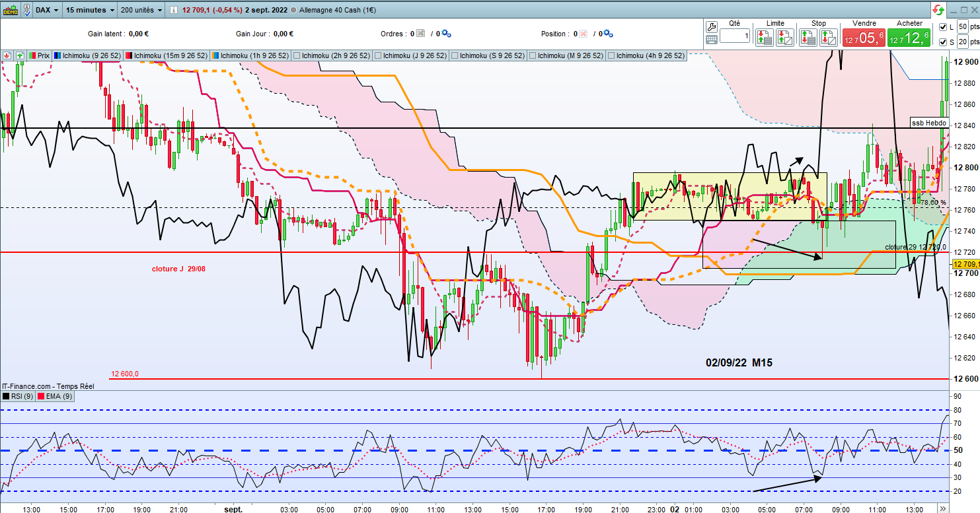
Task: Click the first Limite order icon
Action: click(x=765, y=38)
